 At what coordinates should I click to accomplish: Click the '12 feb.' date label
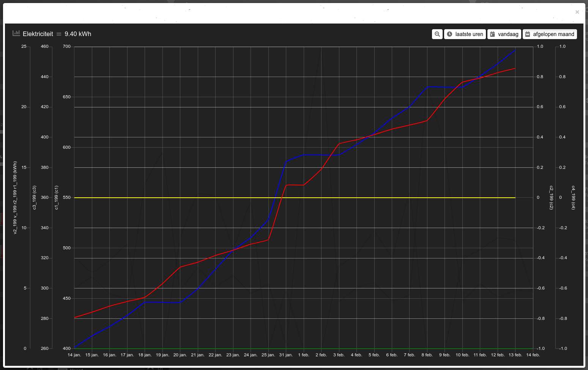pos(498,355)
